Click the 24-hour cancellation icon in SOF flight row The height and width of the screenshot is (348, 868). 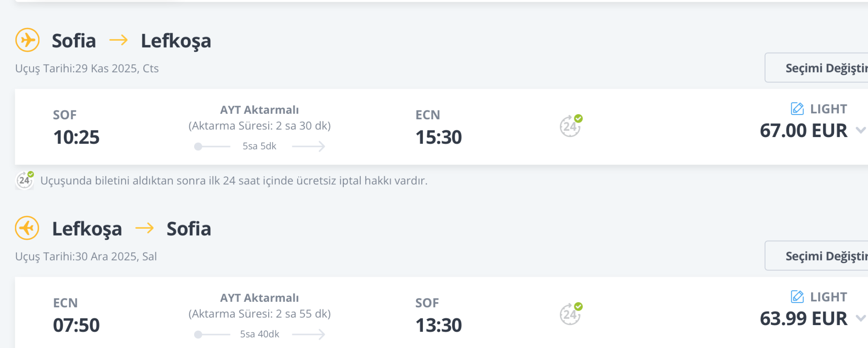570,126
